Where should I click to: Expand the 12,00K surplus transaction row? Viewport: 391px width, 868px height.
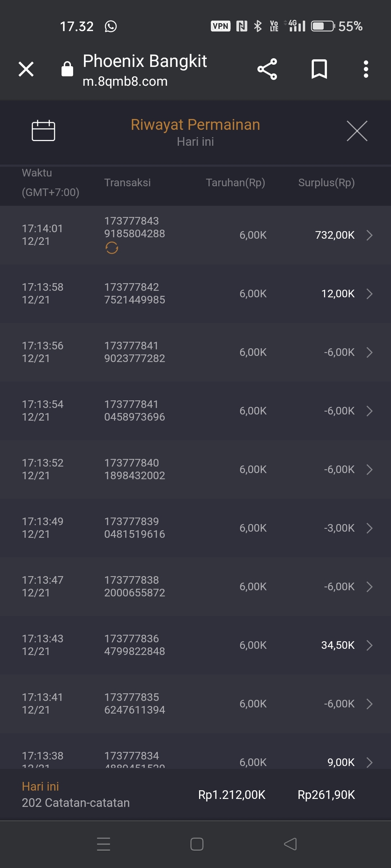[369, 294]
